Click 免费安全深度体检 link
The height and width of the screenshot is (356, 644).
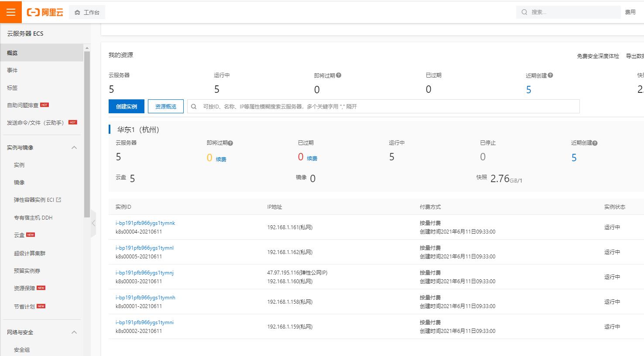pyautogui.click(x=598, y=56)
